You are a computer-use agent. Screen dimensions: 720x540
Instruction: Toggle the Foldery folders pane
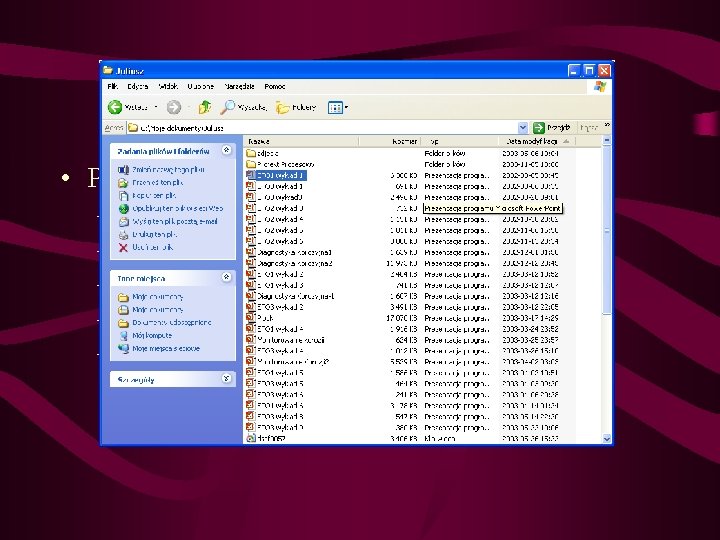coord(296,107)
